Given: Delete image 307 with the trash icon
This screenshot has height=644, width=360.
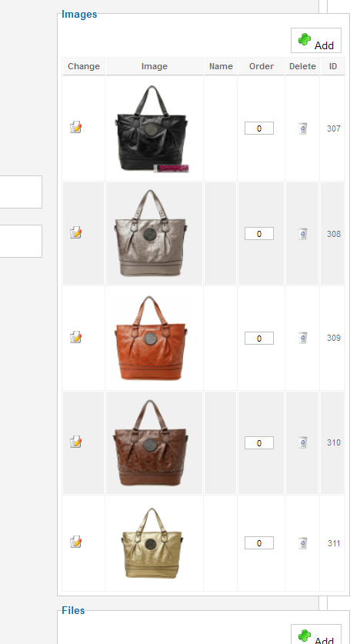Looking at the screenshot, I should coord(302,128).
